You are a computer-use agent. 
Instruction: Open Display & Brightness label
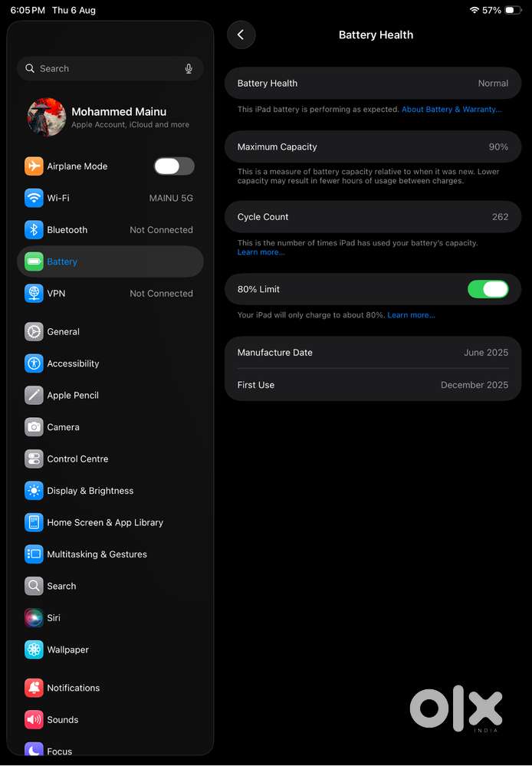point(90,491)
